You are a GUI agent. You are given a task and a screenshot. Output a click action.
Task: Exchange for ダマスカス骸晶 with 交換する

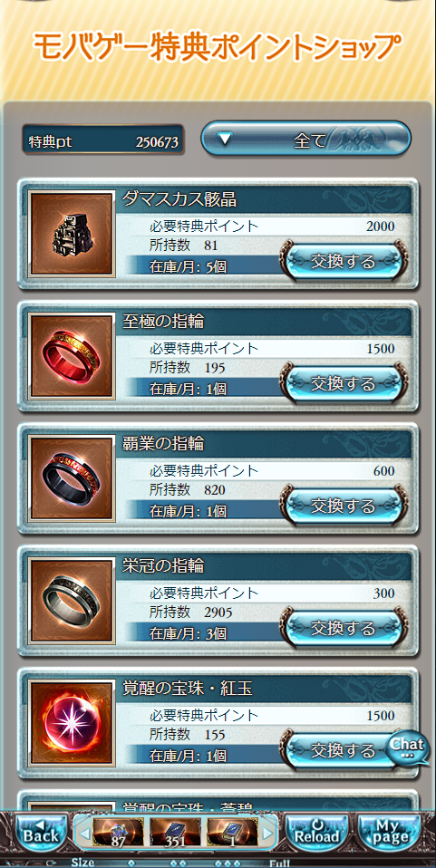click(x=343, y=261)
